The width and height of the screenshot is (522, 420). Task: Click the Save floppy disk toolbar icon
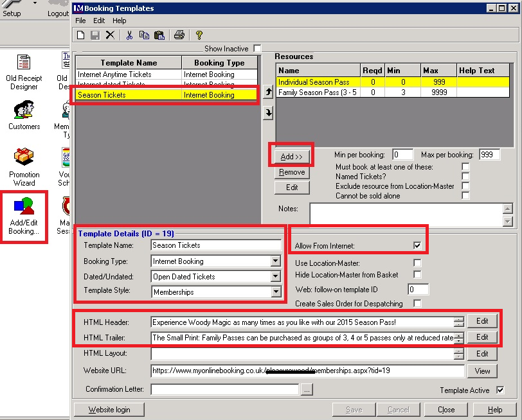(95, 35)
